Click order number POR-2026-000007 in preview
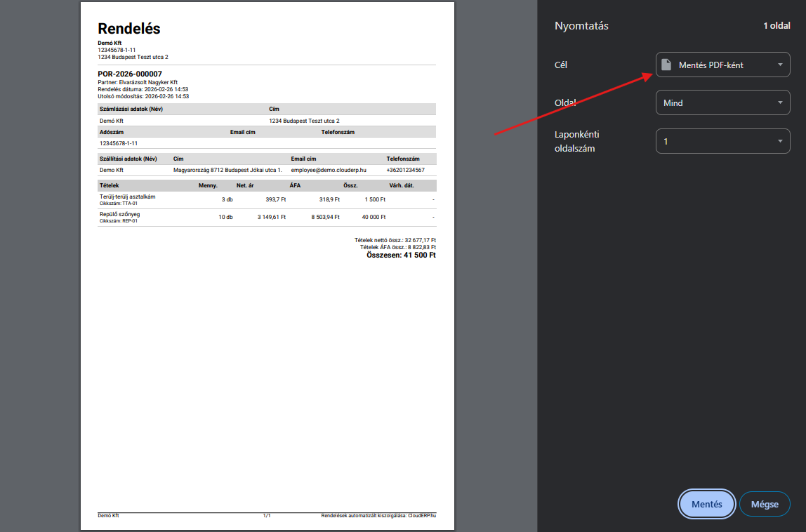This screenshot has width=806, height=532. pyautogui.click(x=130, y=74)
